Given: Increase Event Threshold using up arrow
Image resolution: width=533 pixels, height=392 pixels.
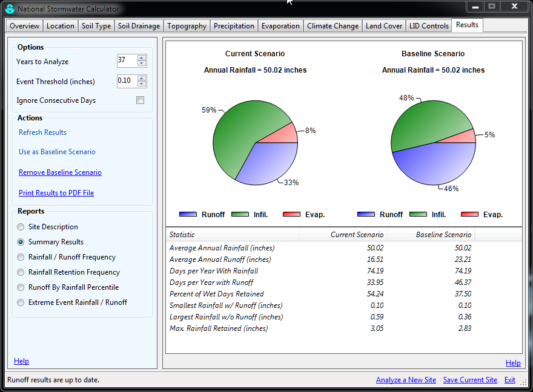Looking at the screenshot, I should coord(142,79).
